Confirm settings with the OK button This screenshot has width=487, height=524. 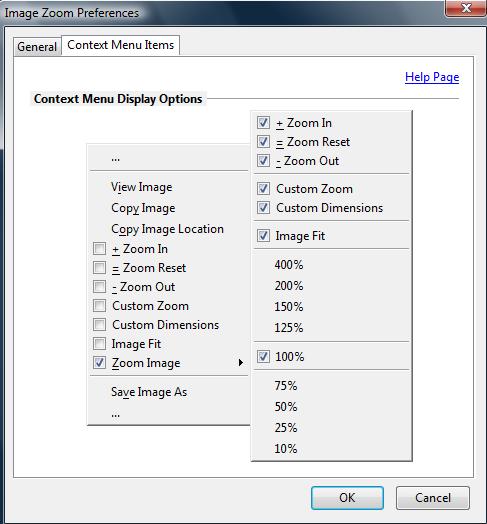(347, 498)
